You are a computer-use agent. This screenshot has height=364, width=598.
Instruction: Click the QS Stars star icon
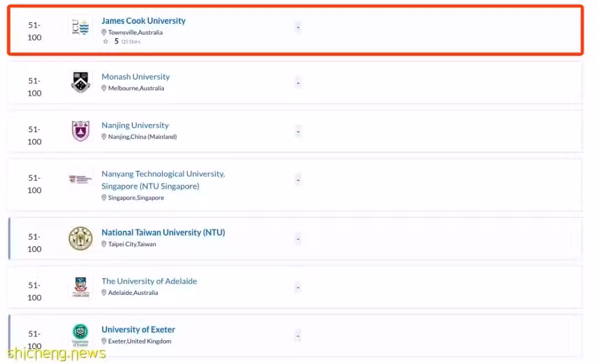point(106,41)
